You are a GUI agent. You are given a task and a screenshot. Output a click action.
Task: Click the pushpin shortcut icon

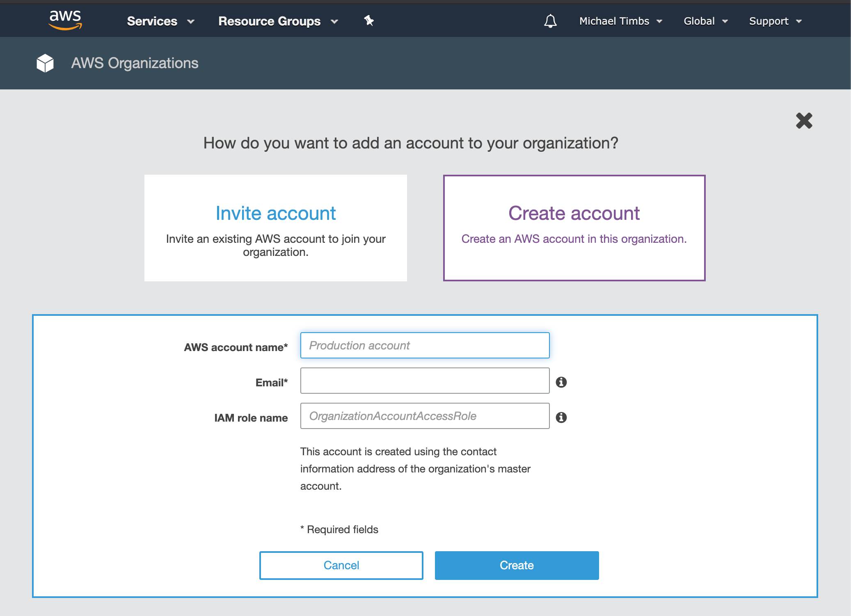[x=369, y=21]
